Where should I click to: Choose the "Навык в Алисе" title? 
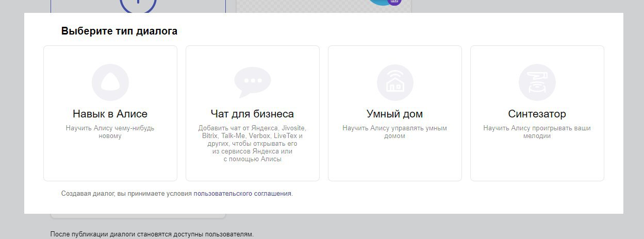click(x=110, y=114)
